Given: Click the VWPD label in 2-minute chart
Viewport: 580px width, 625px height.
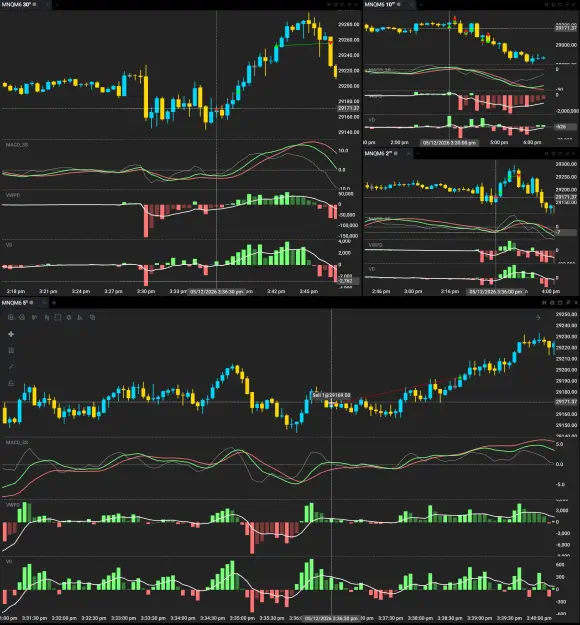Looking at the screenshot, I should [376, 245].
